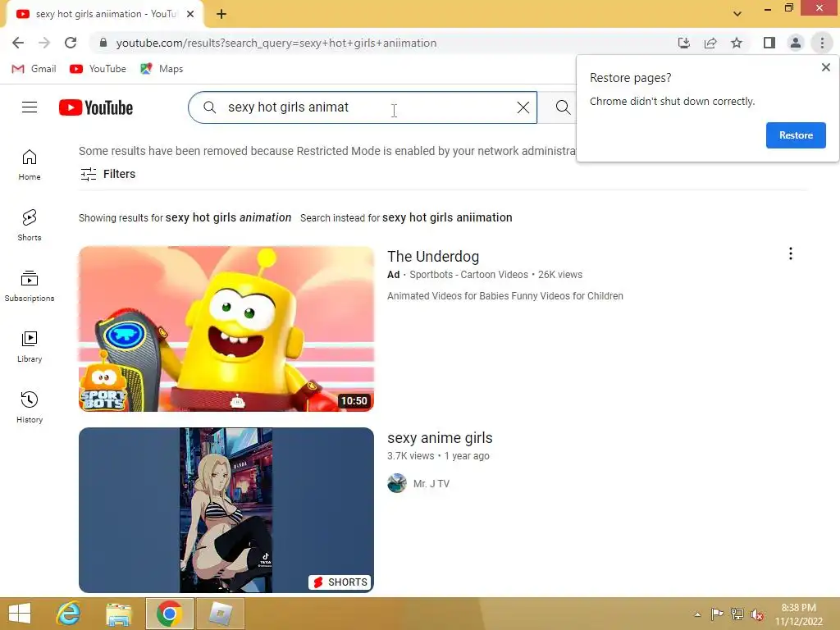Open a new tab

coord(221,14)
